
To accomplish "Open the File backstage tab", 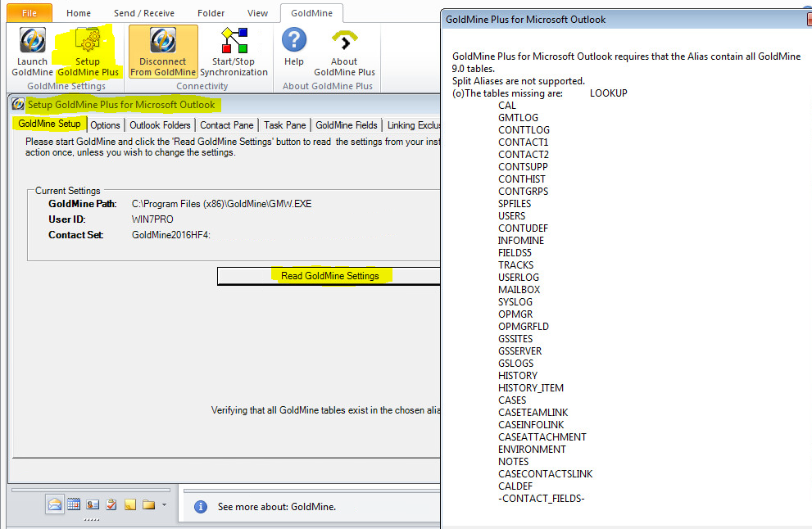I will click(29, 13).
